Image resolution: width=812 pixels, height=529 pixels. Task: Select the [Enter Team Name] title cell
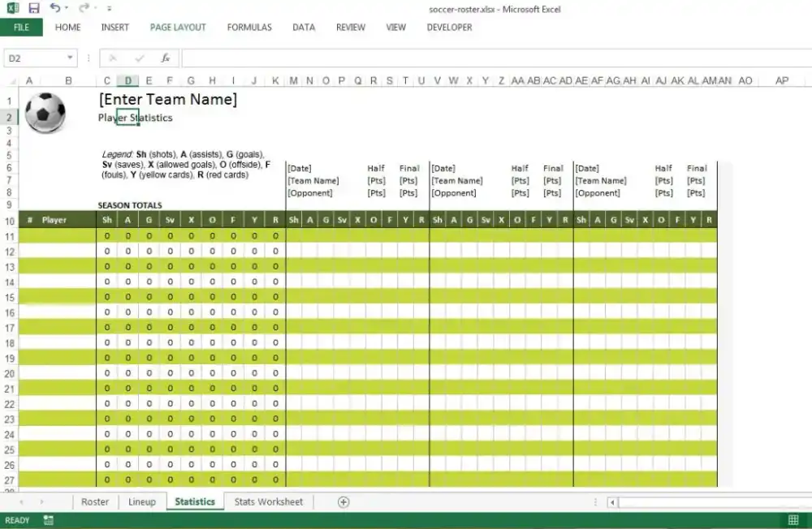(168, 99)
